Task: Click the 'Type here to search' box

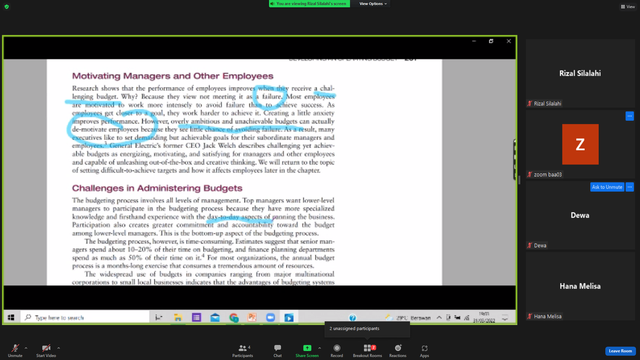Action: (x=85, y=317)
